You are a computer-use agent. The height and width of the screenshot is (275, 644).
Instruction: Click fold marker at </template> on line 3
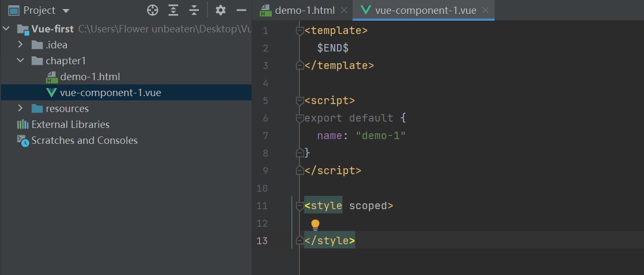pyautogui.click(x=299, y=65)
